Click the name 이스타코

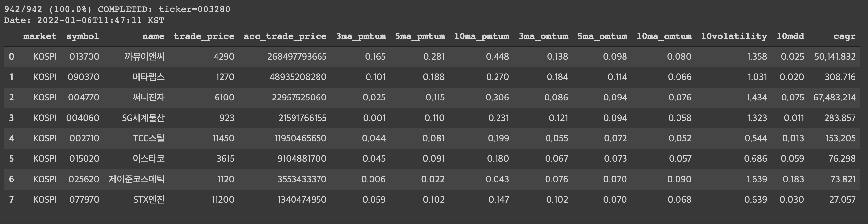tap(148, 158)
